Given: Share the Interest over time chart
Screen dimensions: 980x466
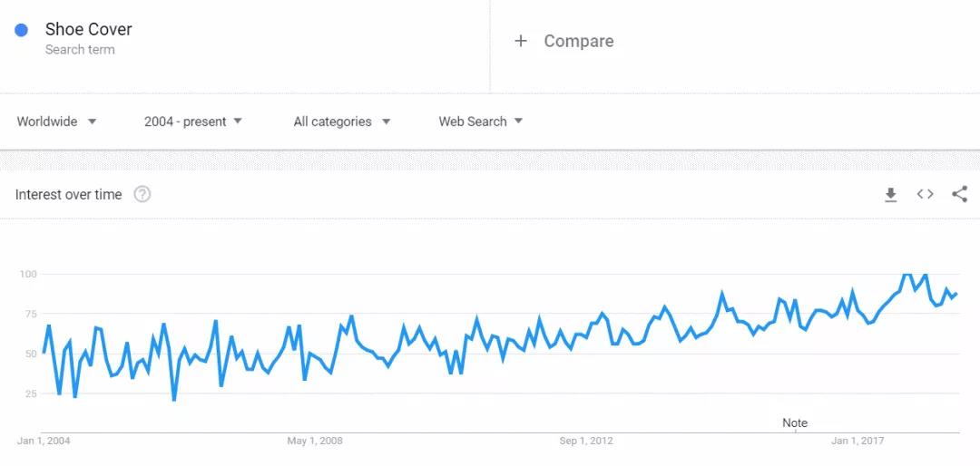Looking at the screenshot, I should coord(959,194).
